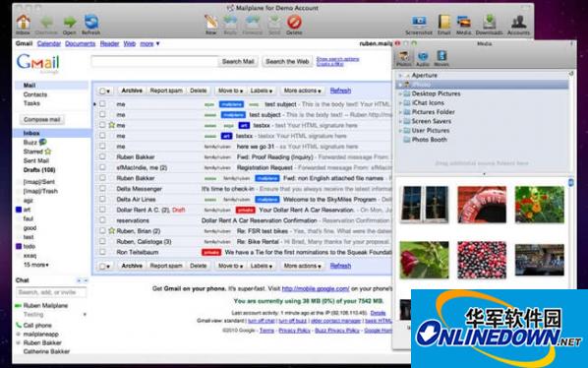Viewport: 588px width, 368px height.
Task: Click the Search the Web button
Action: pyautogui.click(x=287, y=61)
